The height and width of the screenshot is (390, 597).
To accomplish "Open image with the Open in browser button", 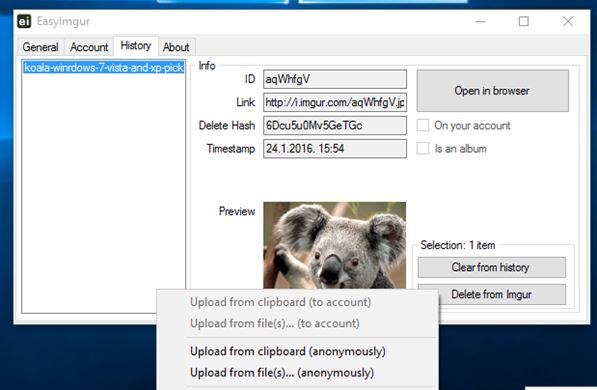I will pos(493,91).
